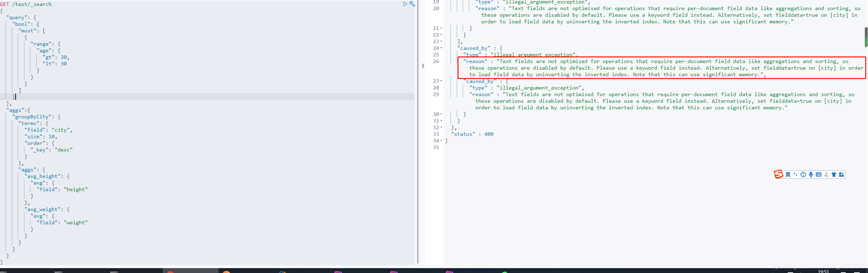Viewport: 868px width, 273px height.
Task: Collapse the fold arrow at response line 30
Action: point(441,114)
